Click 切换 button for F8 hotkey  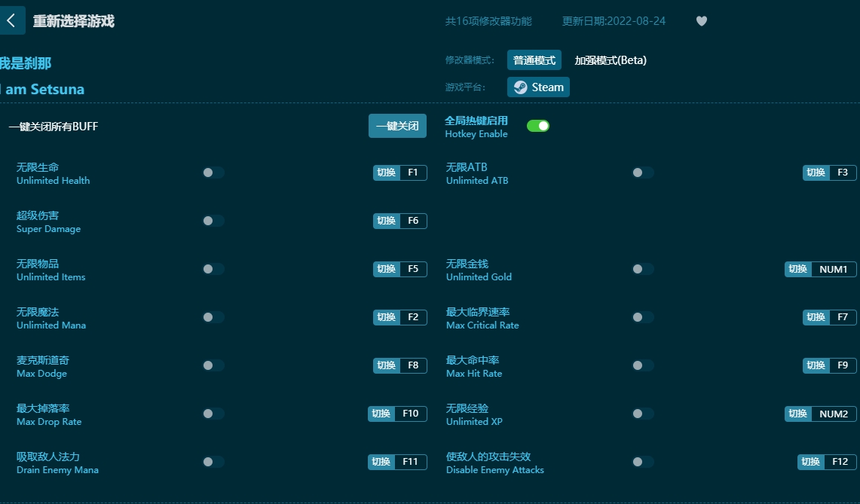click(x=387, y=366)
